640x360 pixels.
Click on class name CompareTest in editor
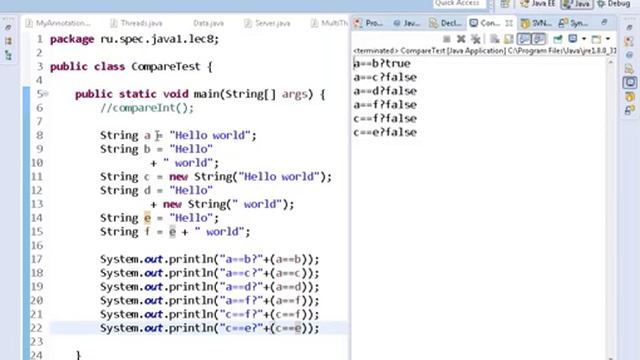point(166,67)
